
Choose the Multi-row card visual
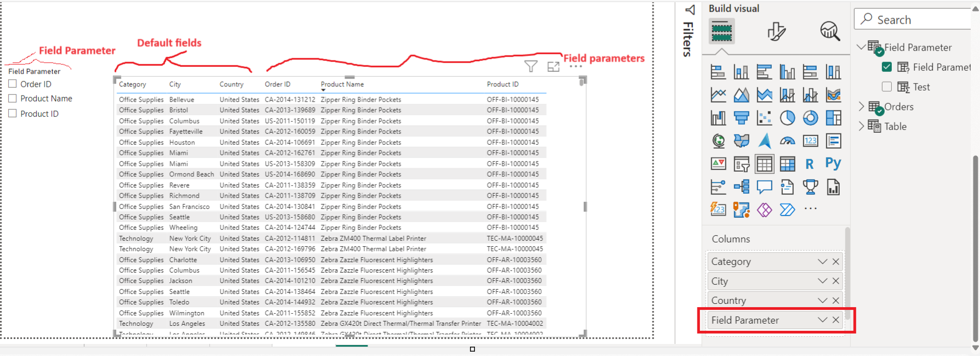click(833, 141)
